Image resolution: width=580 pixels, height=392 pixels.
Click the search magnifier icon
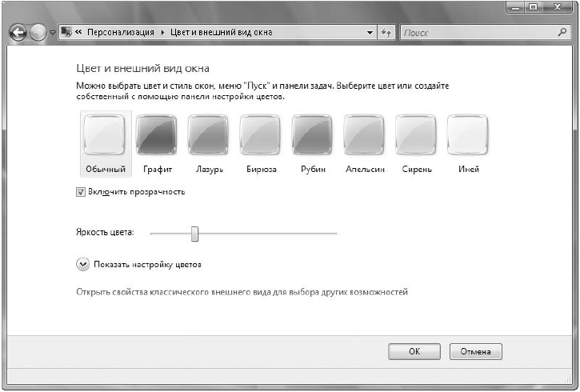pos(562,33)
